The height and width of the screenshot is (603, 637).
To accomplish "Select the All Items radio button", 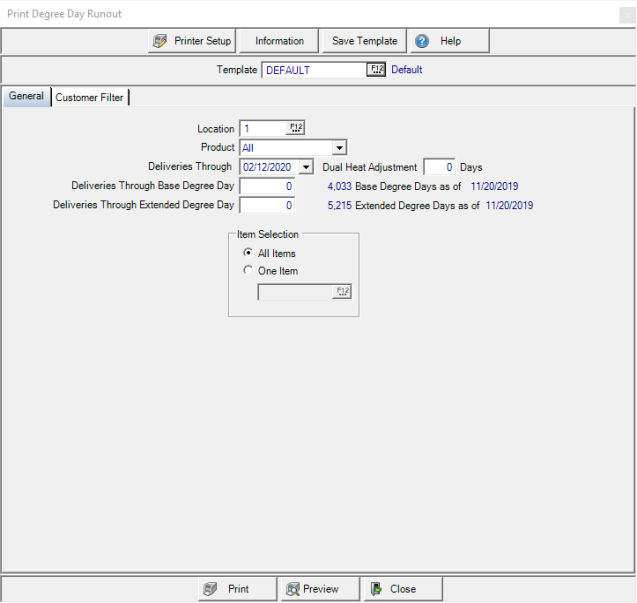I will 248,253.
